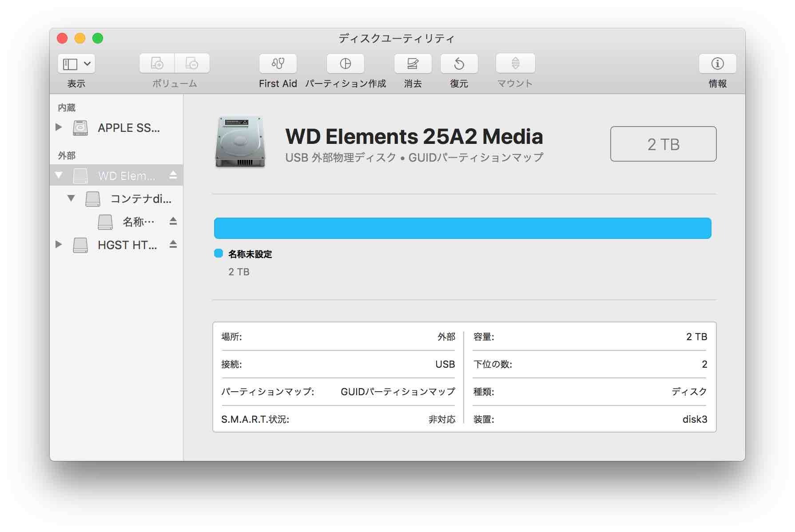
Task: Expand the HGST HT... disk
Action: coord(59,244)
